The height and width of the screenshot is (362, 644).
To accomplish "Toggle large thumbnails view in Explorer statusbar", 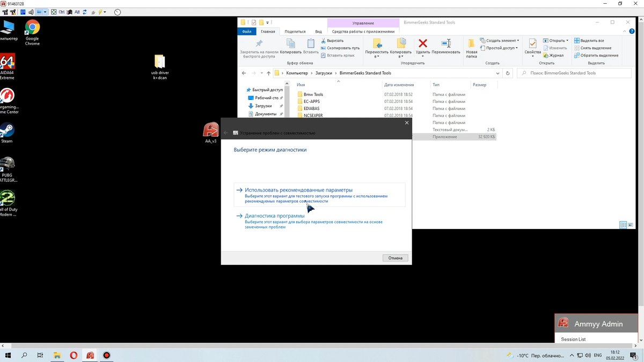I will (x=630, y=225).
